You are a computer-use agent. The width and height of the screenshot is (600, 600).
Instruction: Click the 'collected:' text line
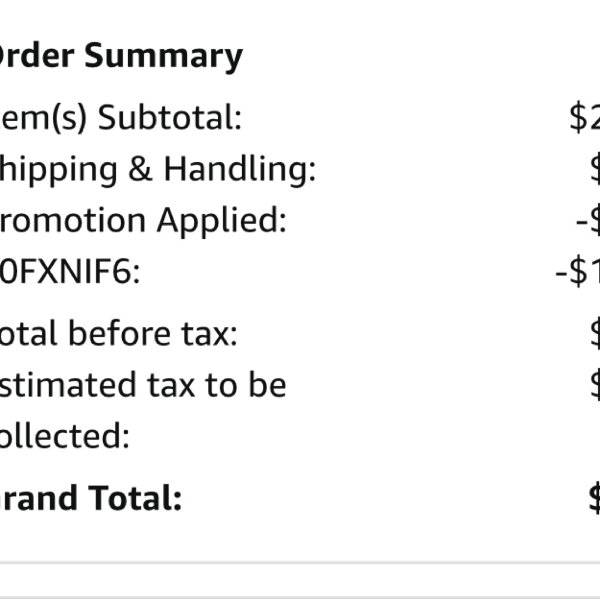65,436
